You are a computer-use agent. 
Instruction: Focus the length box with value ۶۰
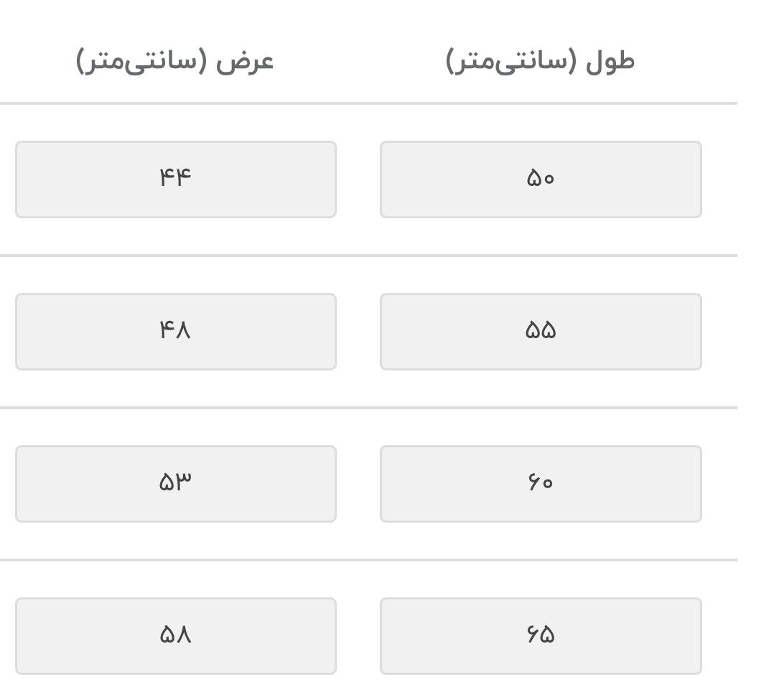pos(540,484)
